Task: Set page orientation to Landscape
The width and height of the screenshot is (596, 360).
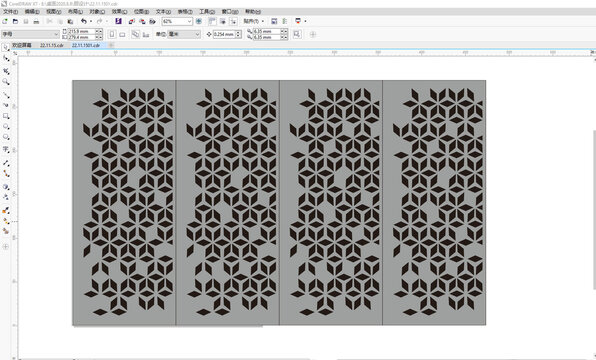Action: [x=122, y=34]
